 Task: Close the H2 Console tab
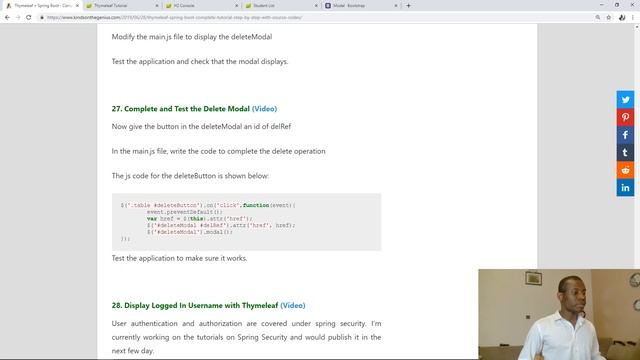(236, 6)
